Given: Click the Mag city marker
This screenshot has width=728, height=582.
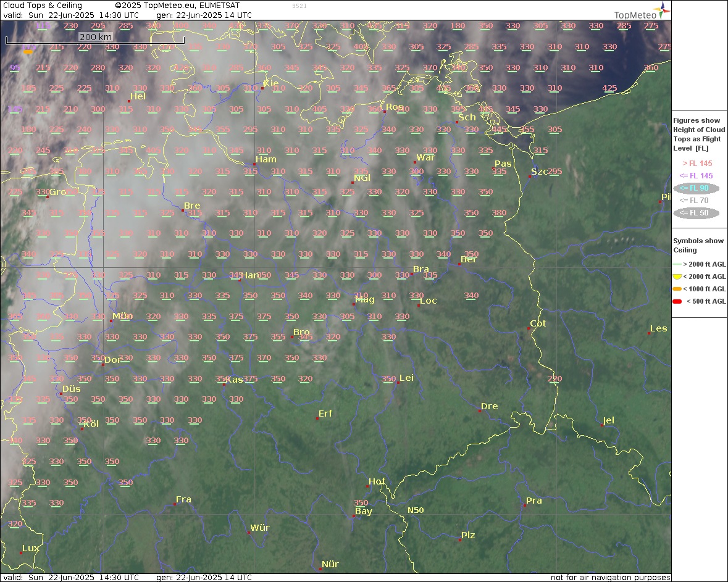Looking at the screenshot, I should [x=353, y=304].
